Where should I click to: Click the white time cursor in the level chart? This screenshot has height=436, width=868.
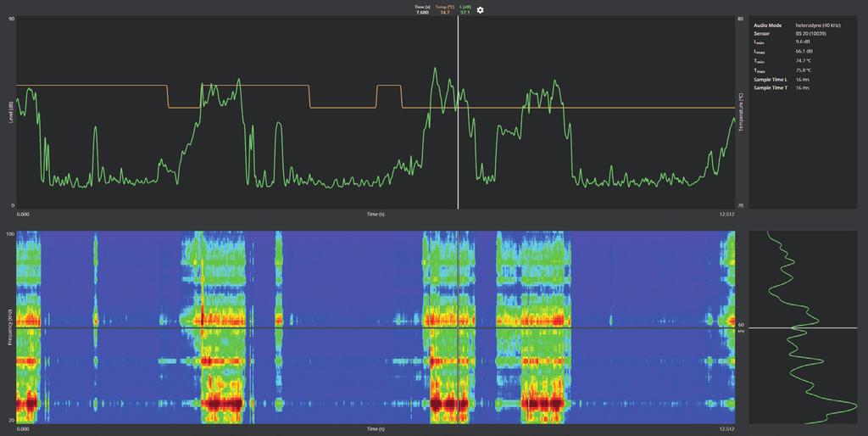[x=458, y=113]
